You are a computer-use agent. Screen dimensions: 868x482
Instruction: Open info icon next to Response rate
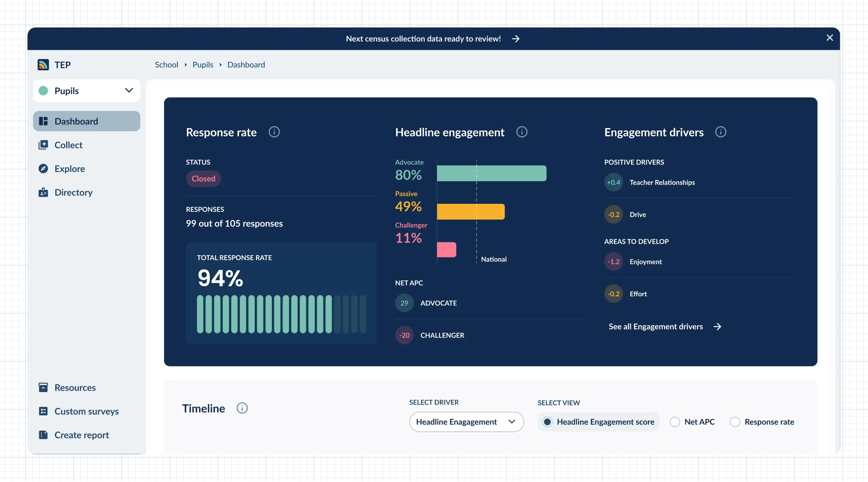pyautogui.click(x=274, y=132)
